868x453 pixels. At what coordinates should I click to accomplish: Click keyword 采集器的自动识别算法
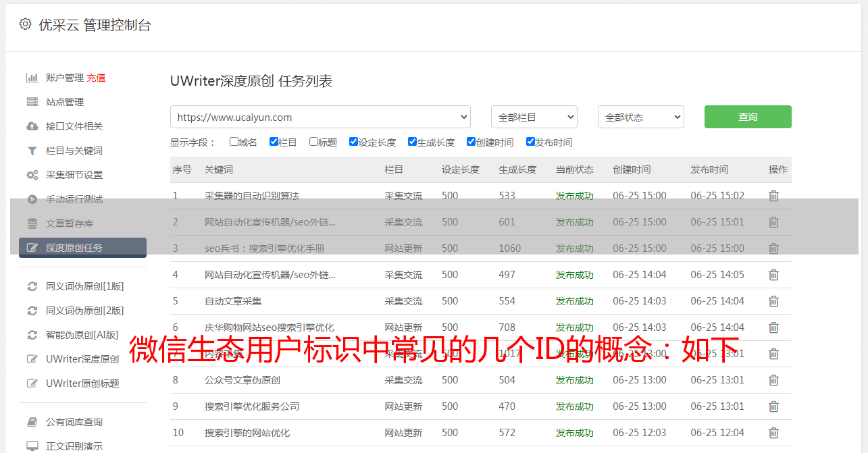point(252,196)
